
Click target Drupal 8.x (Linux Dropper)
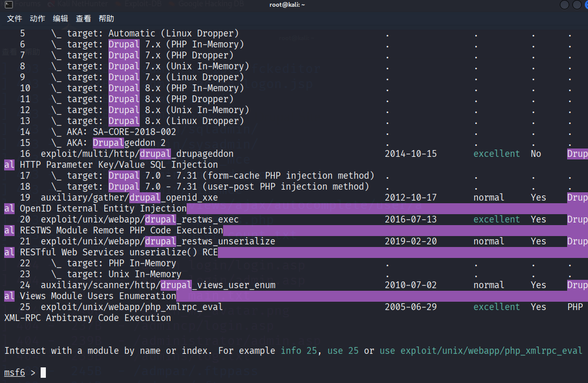148,121
